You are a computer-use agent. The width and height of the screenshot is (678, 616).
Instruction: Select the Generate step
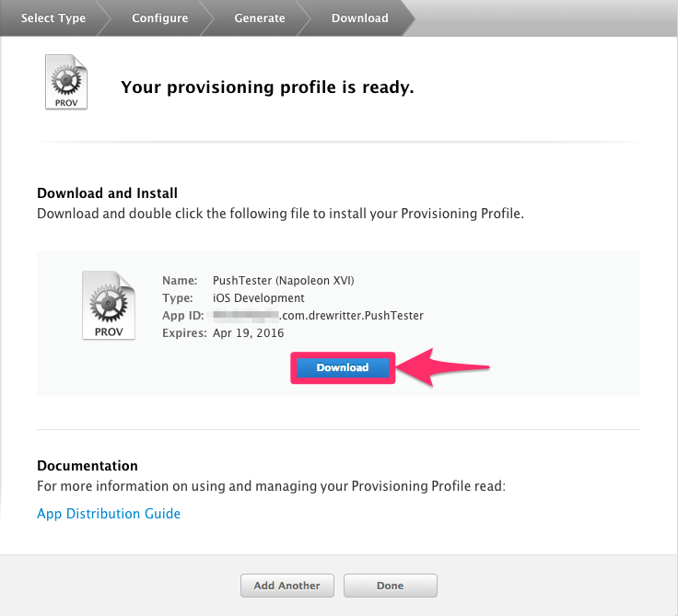pyautogui.click(x=260, y=17)
